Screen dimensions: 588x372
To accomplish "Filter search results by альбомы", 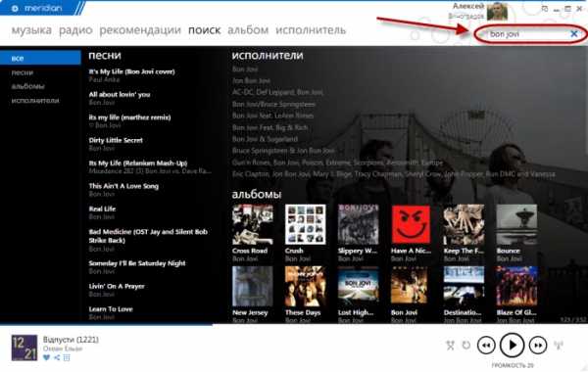I will coord(27,86).
